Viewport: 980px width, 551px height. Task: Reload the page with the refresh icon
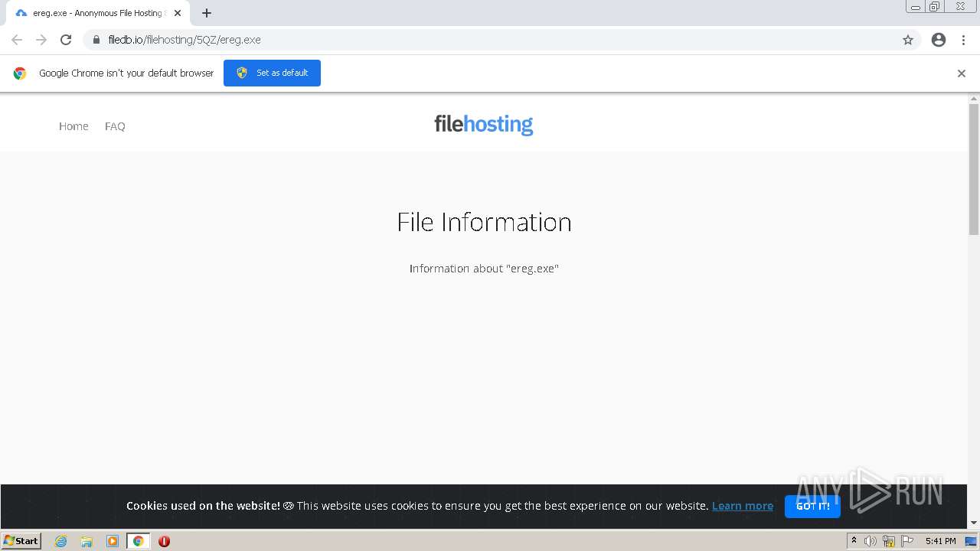point(66,40)
